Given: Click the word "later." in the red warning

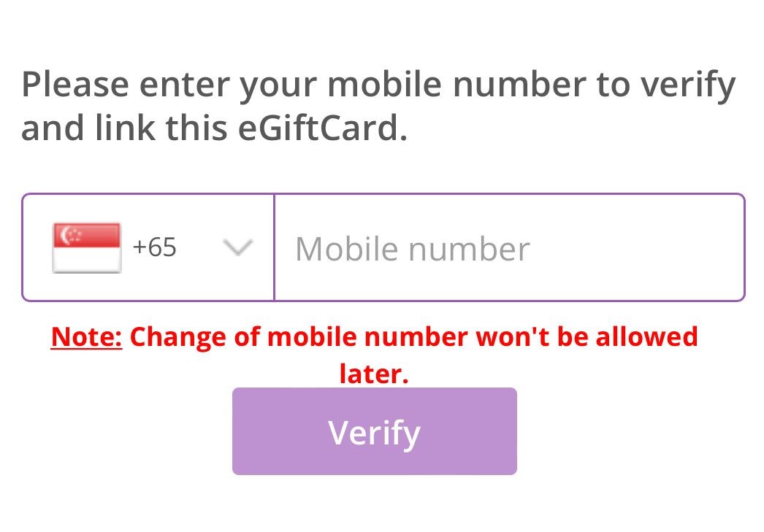Looking at the screenshot, I should (374, 374).
